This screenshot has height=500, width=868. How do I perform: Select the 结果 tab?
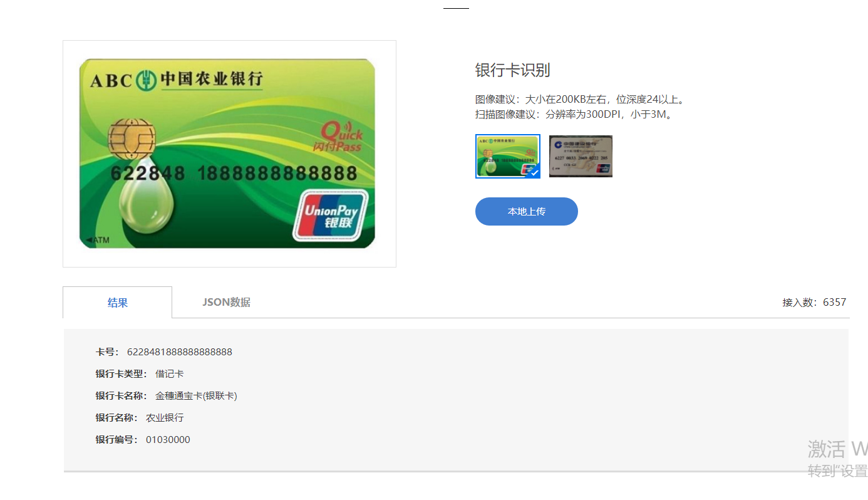[x=118, y=303]
